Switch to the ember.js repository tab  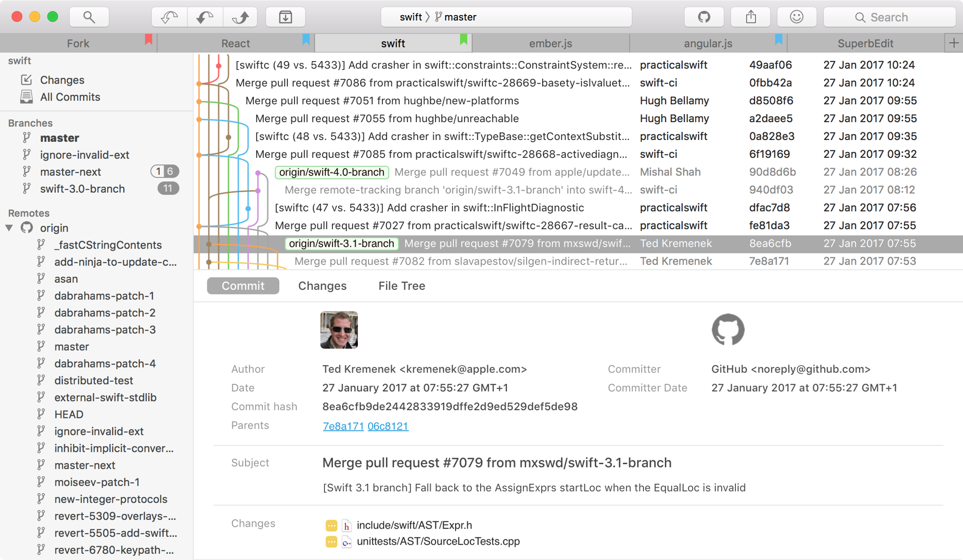coord(551,43)
